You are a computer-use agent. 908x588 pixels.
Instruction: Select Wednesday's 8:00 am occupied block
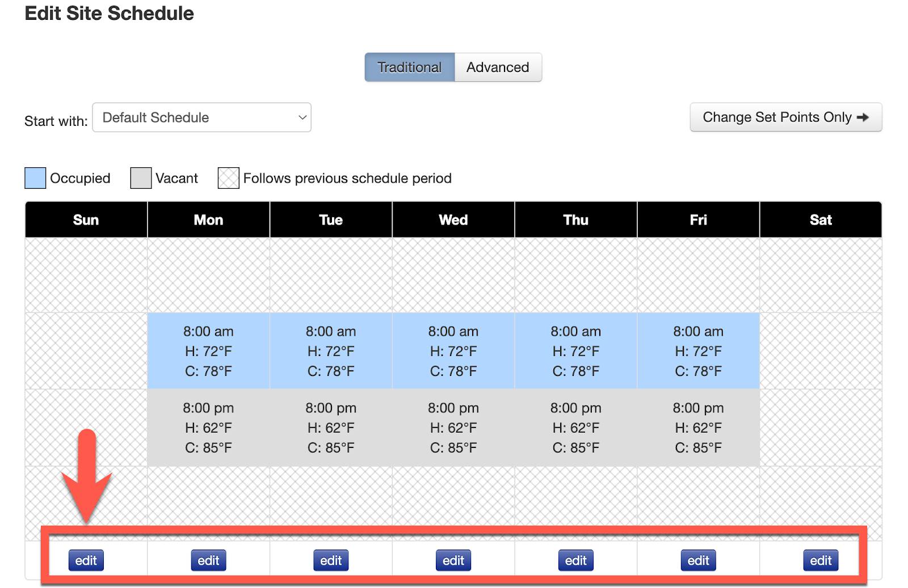click(x=453, y=351)
